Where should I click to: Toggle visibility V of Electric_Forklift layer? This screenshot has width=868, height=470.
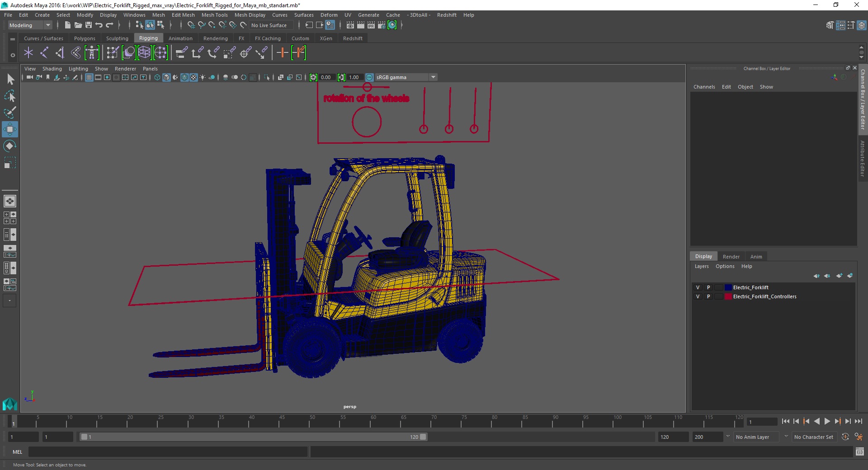pos(698,287)
